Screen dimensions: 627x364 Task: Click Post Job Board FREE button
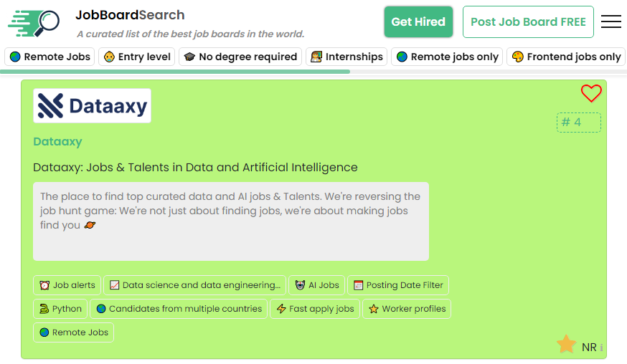coord(528,21)
